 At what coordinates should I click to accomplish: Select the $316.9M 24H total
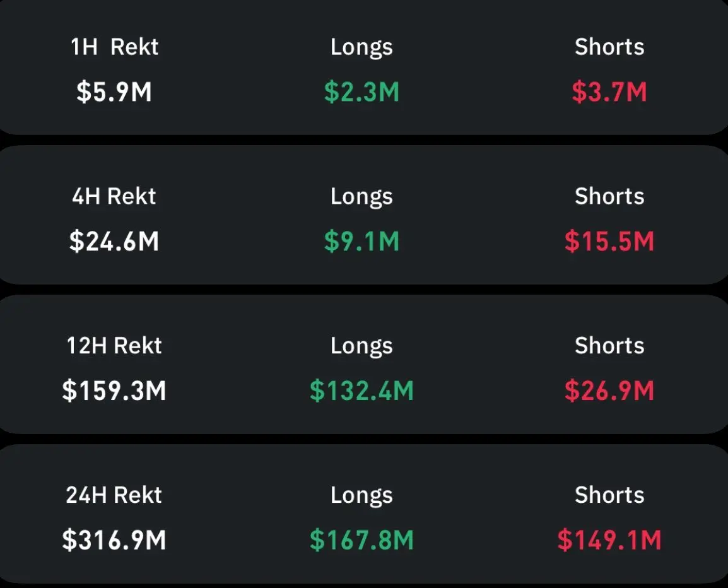tap(114, 541)
